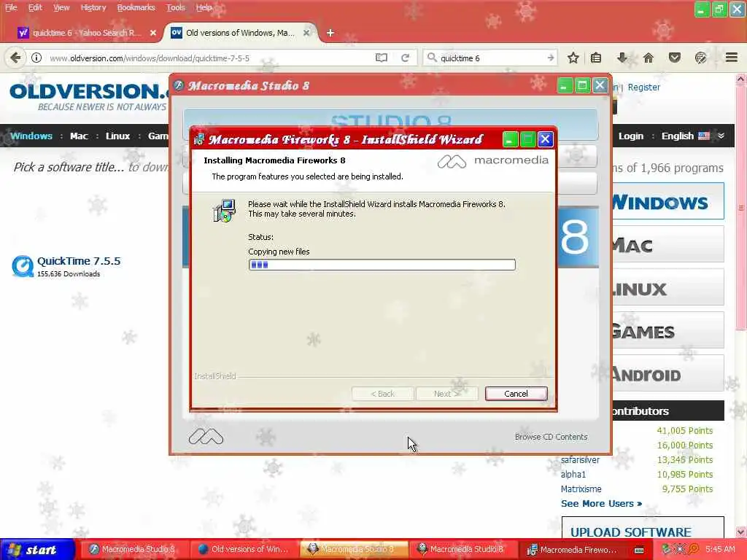Click See More Users link
747x560 pixels.
click(601, 503)
